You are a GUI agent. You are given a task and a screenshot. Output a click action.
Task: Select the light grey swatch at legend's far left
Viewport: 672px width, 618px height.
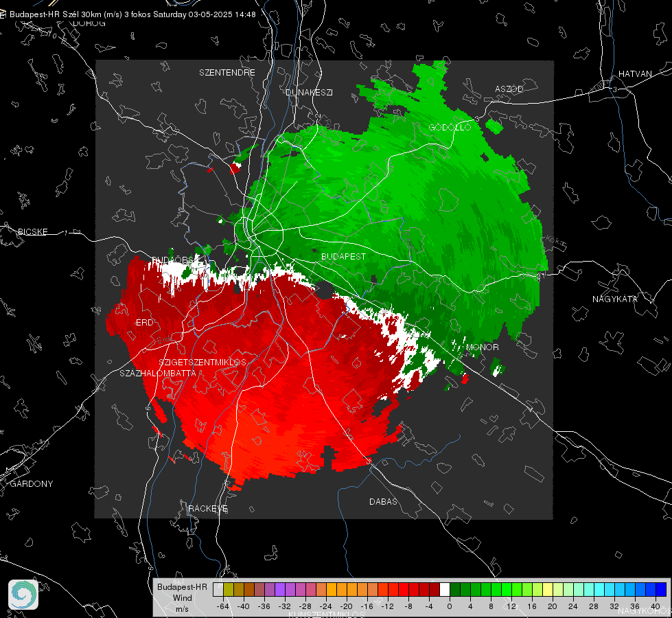218,589
